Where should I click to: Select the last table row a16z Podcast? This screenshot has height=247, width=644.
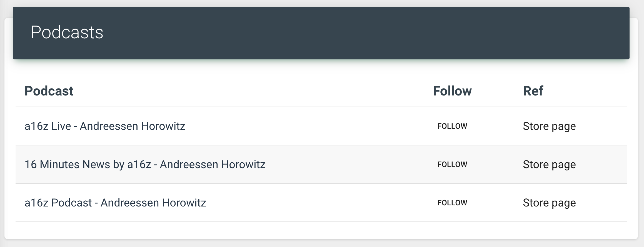321,203
